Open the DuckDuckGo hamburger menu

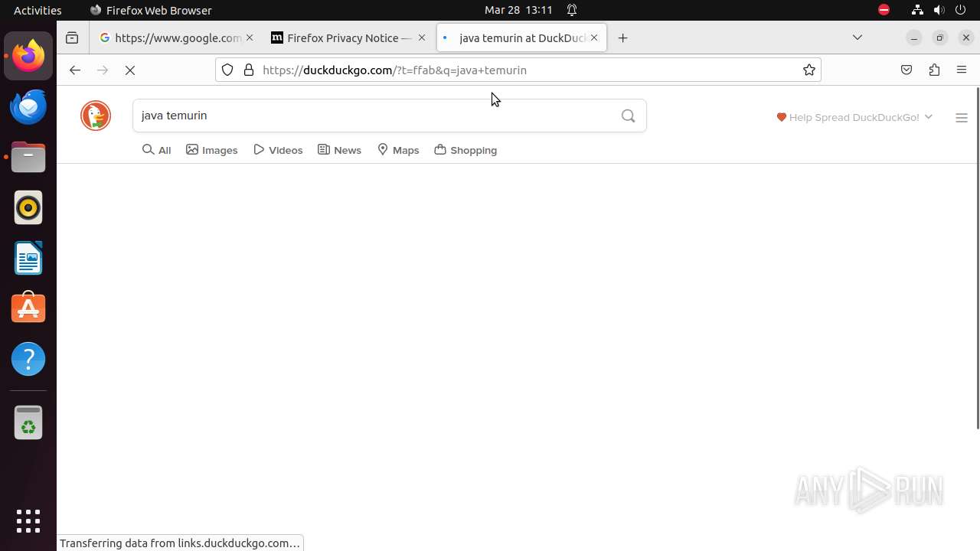point(962,118)
